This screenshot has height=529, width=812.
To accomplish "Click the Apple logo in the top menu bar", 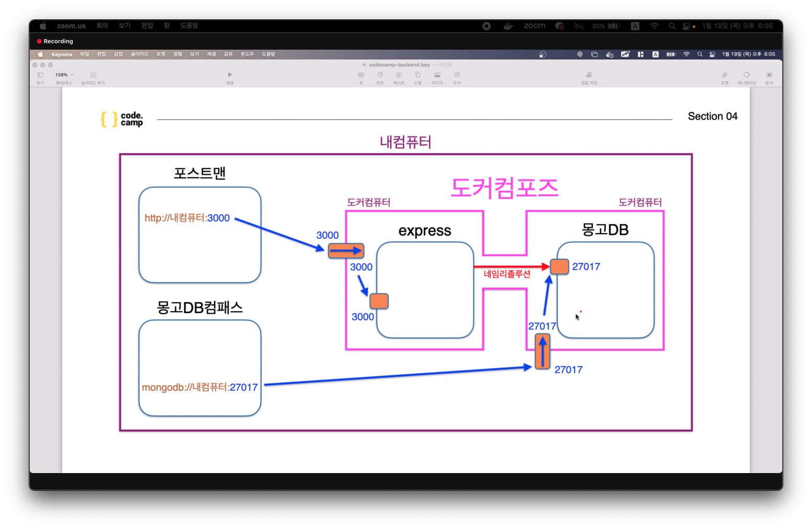I will [43, 26].
